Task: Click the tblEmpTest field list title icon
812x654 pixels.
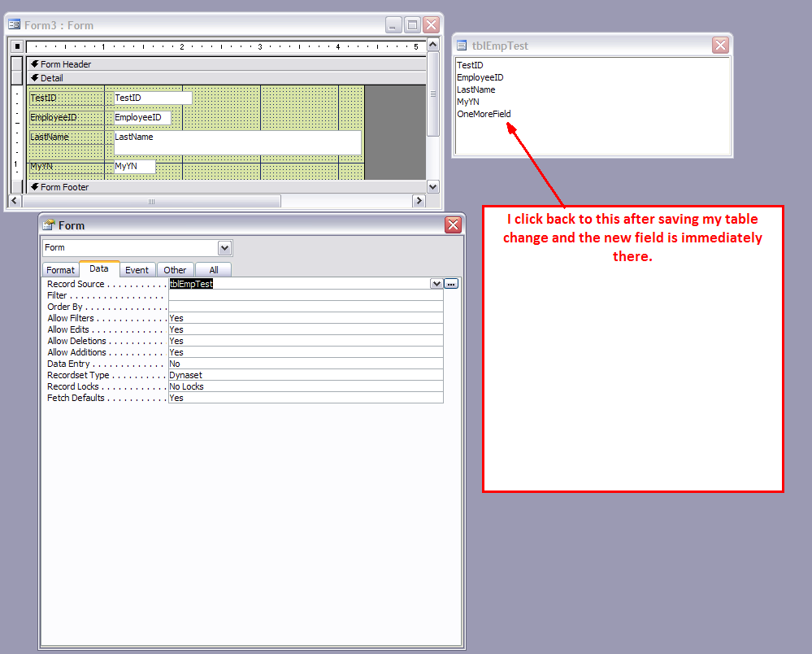Action: (462, 46)
